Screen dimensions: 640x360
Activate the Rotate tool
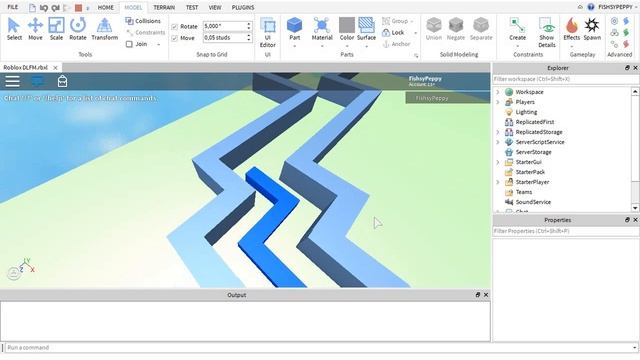pos(78,29)
